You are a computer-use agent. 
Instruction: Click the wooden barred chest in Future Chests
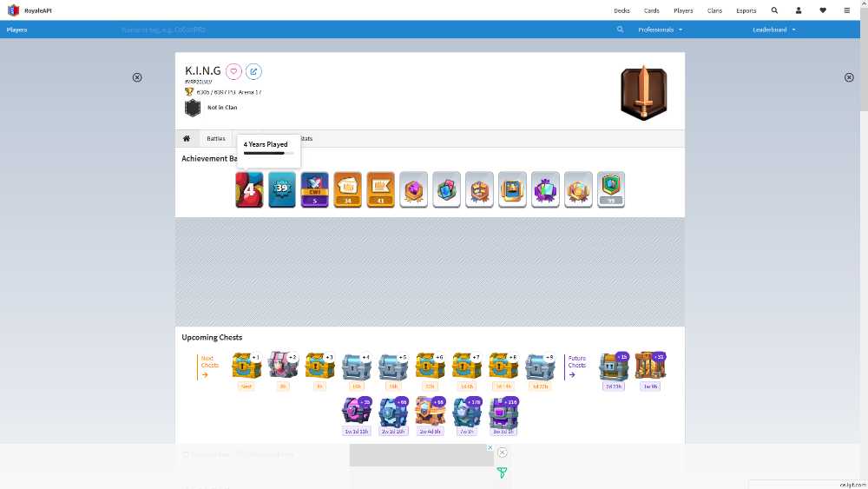coord(650,366)
